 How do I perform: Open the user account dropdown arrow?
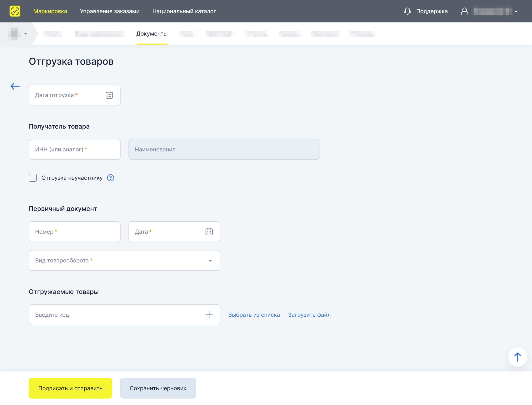pos(516,11)
